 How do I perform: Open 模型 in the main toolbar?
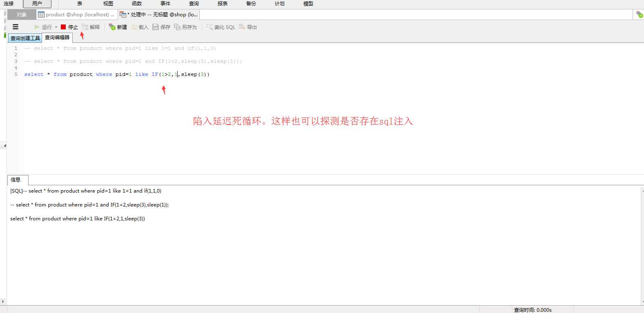point(308,4)
